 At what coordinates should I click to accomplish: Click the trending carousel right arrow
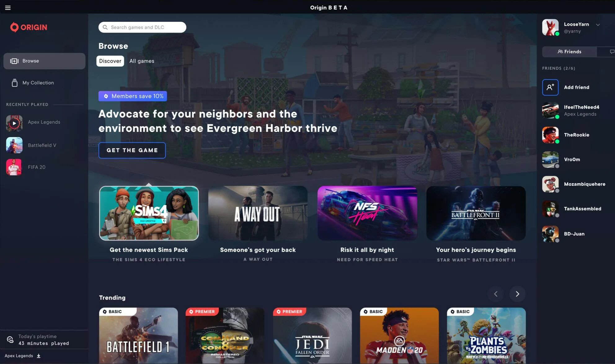pyautogui.click(x=518, y=294)
